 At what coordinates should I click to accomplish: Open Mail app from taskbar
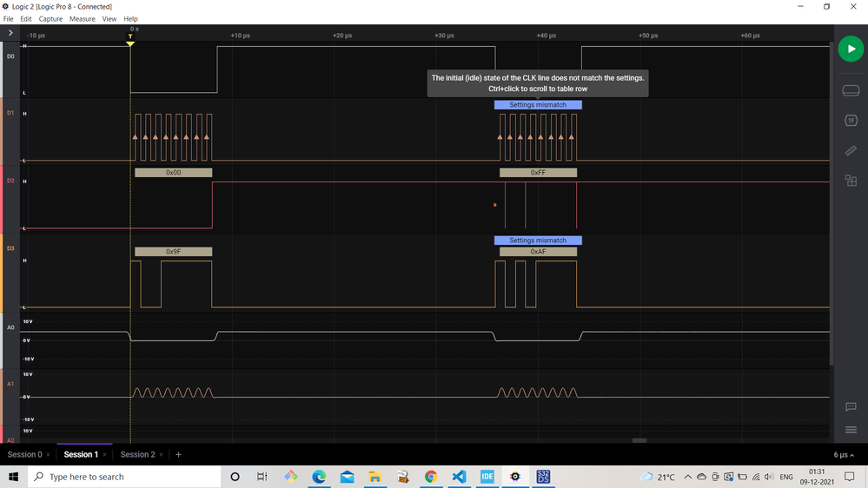click(x=347, y=477)
